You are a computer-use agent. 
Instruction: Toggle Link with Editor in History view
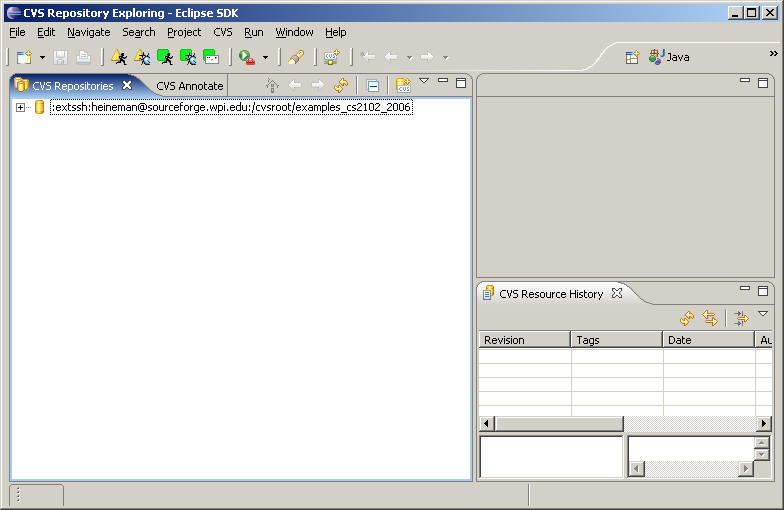point(710,318)
